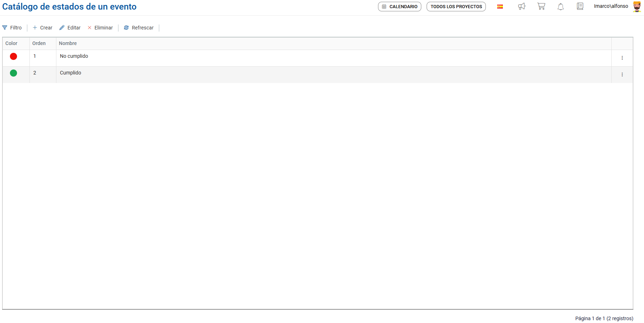The width and height of the screenshot is (644, 323).
Task: Click the Editar pencil button
Action: point(70,28)
